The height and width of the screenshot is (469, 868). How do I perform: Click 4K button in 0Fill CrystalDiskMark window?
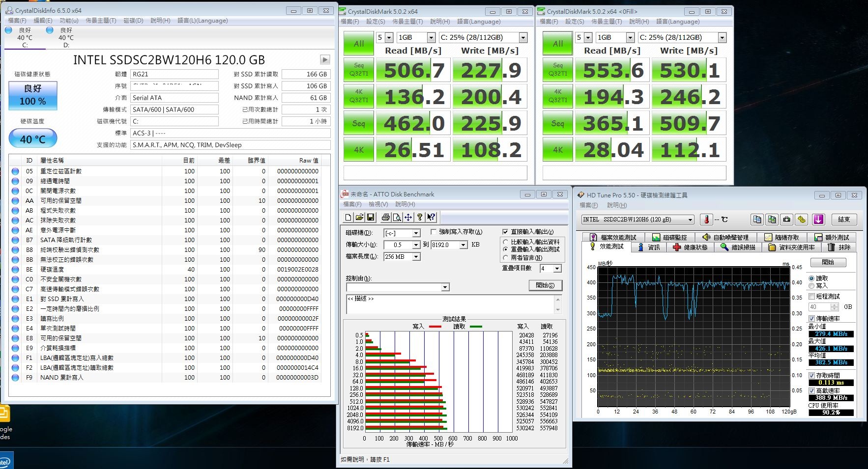pyautogui.click(x=558, y=149)
